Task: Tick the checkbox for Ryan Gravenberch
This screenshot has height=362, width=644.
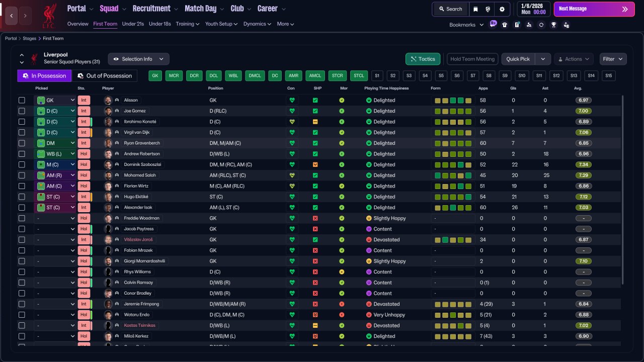Action: point(22,143)
